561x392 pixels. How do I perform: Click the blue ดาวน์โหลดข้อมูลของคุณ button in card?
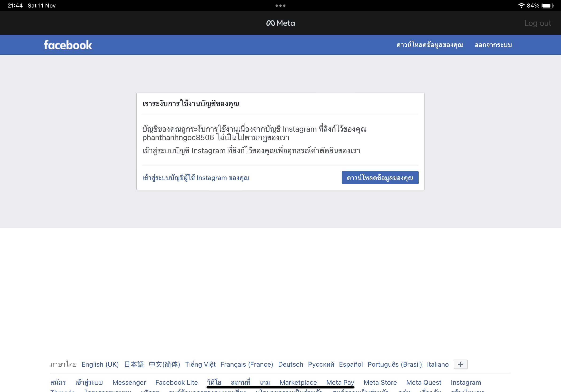coord(380,178)
